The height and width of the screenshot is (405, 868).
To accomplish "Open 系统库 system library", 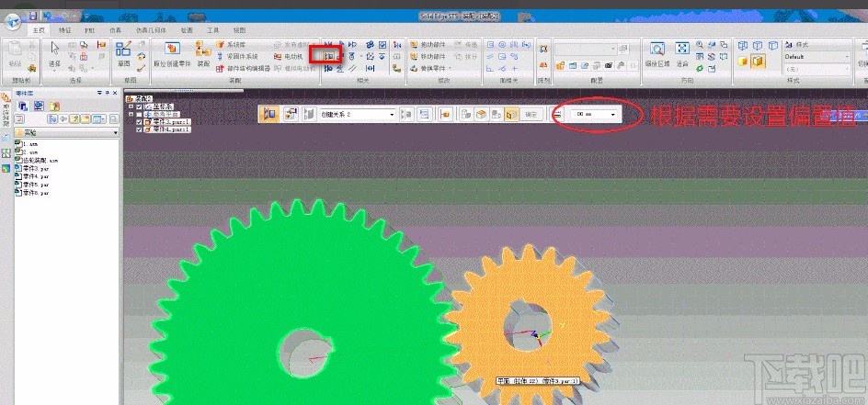I will (231, 44).
